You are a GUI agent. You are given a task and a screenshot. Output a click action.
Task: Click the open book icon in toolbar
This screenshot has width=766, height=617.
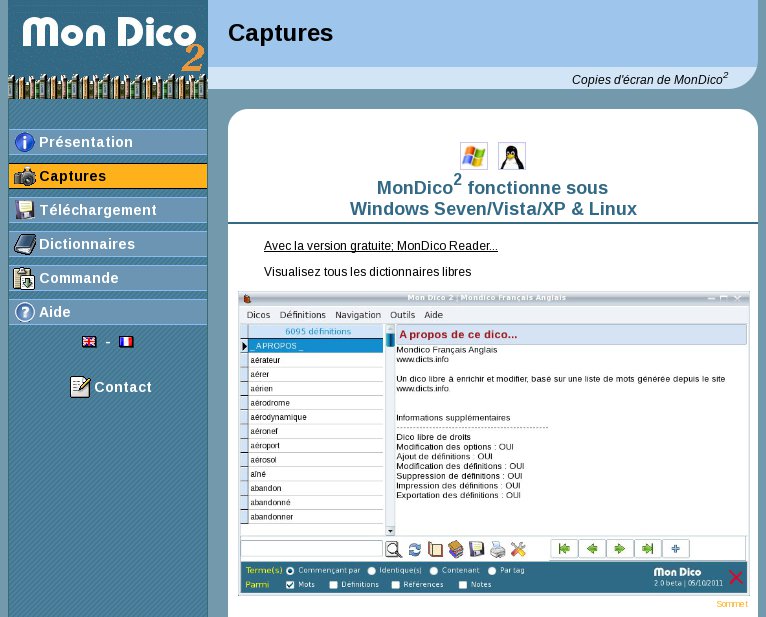435,550
